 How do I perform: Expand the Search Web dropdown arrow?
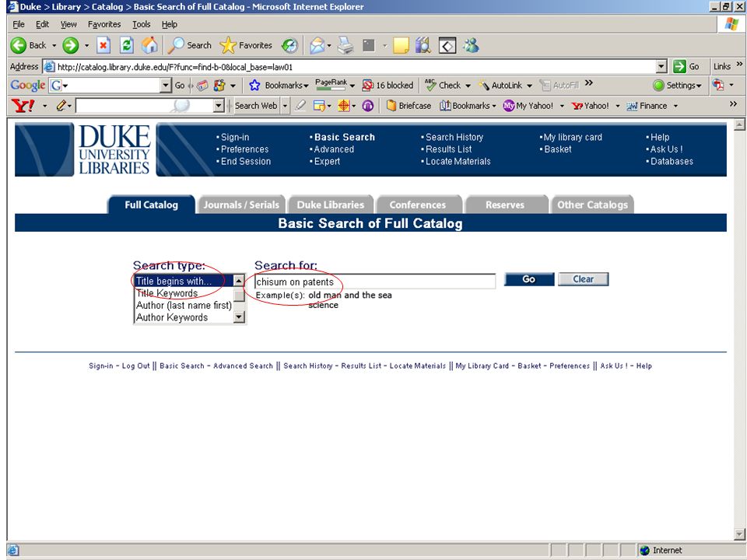pos(285,106)
